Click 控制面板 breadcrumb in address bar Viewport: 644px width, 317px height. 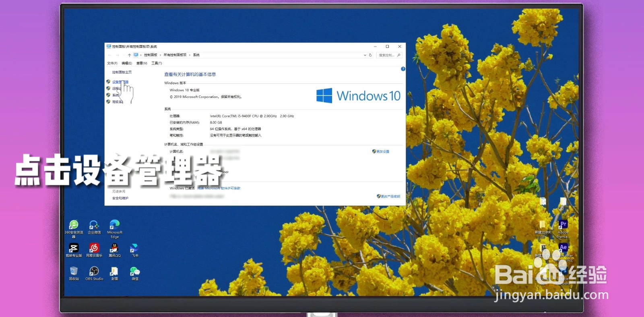(151, 55)
